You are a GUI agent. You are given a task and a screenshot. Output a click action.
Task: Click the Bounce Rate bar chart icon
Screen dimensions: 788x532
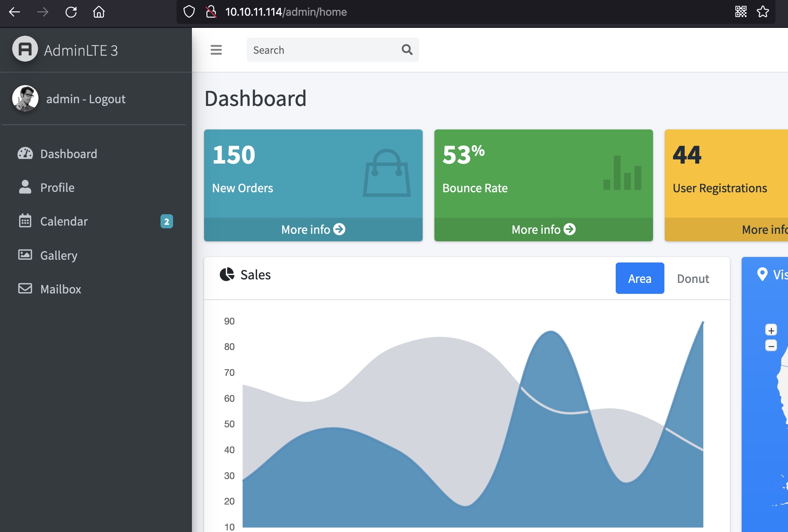click(622, 173)
